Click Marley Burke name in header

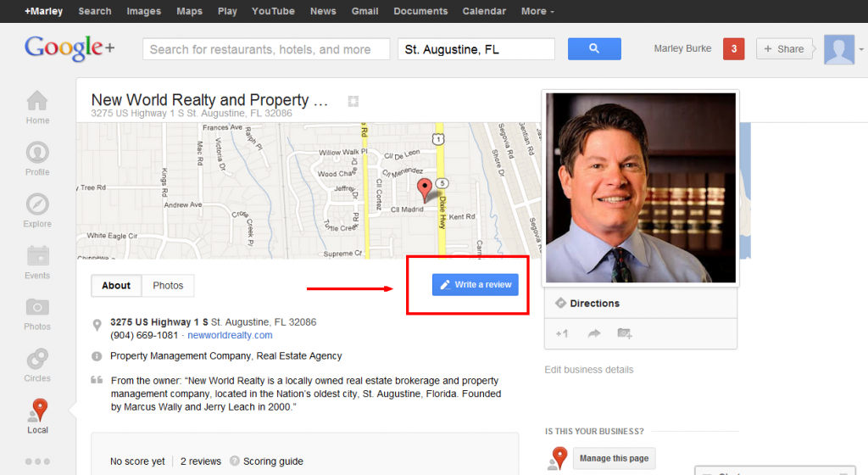pyautogui.click(x=682, y=48)
